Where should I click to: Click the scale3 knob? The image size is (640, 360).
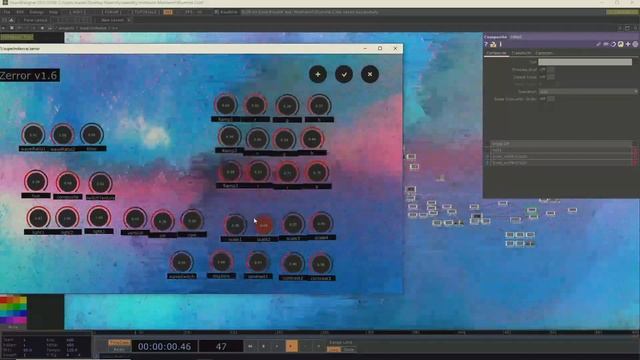[293, 224]
